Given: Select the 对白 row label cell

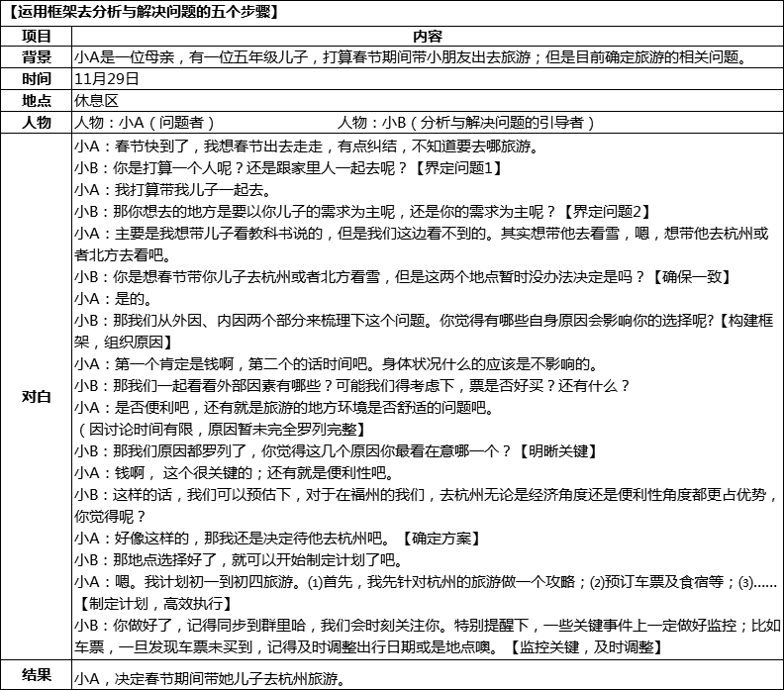Looking at the screenshot, I should [37, 396].
